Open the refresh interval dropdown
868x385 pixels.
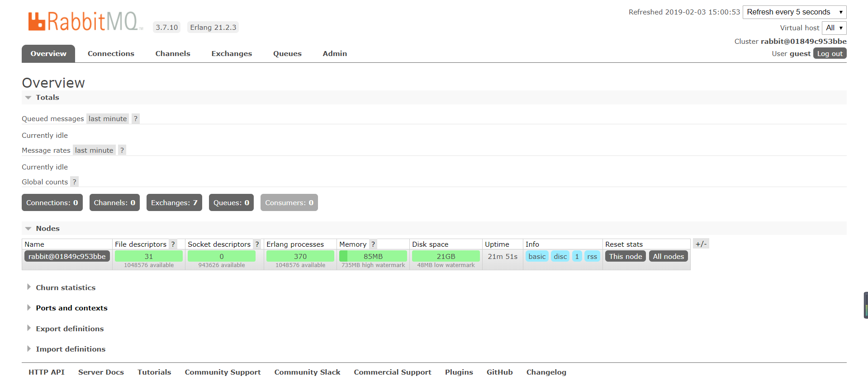tap(794, 12)
